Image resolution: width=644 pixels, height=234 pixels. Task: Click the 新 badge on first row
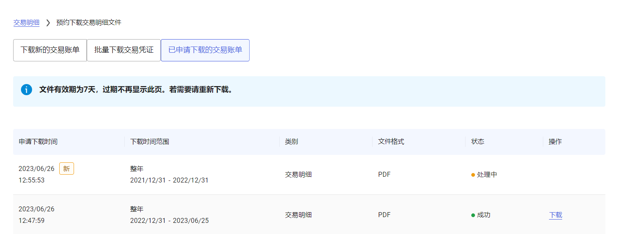pos(67,168)
